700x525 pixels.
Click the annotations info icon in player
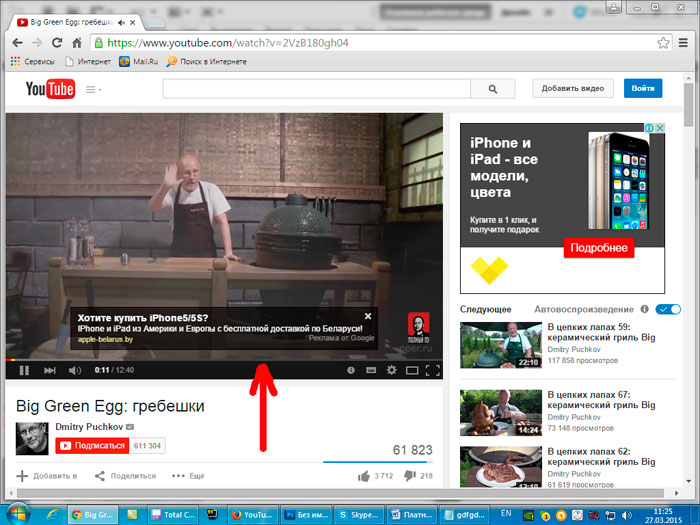(x=351, y=370)
